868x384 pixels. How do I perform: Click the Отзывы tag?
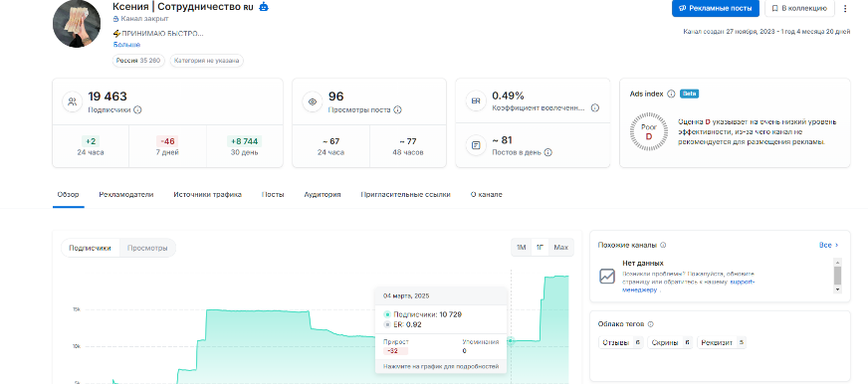(x=621, y=343)
